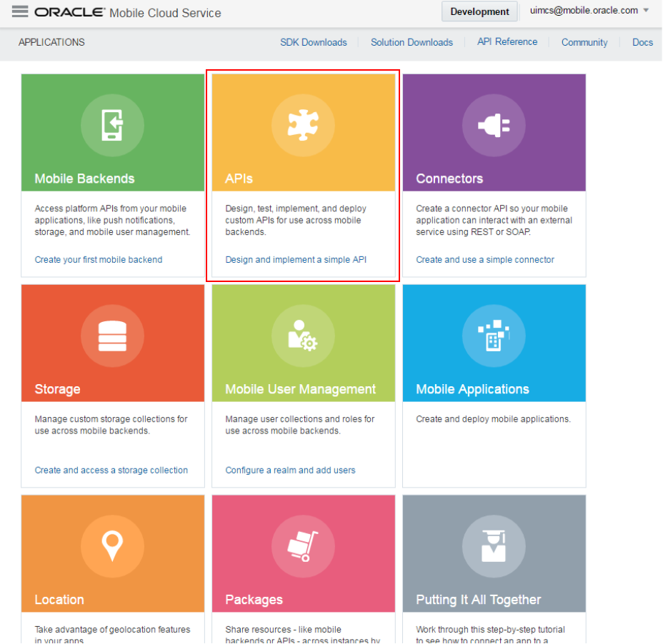Open 'Create and access a storage collection' link
The height and width of the screenshot is (644, 663).
pyautogui.click(x=111, y=470)
